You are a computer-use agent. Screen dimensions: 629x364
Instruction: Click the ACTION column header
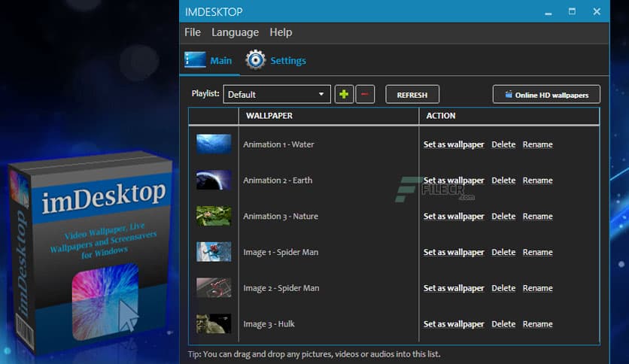point(441,116)
